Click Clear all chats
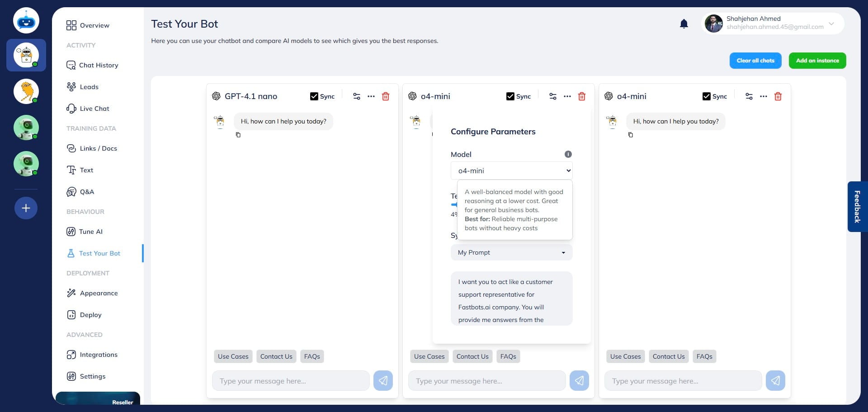 pyautogui.click(x=755, y=61)
